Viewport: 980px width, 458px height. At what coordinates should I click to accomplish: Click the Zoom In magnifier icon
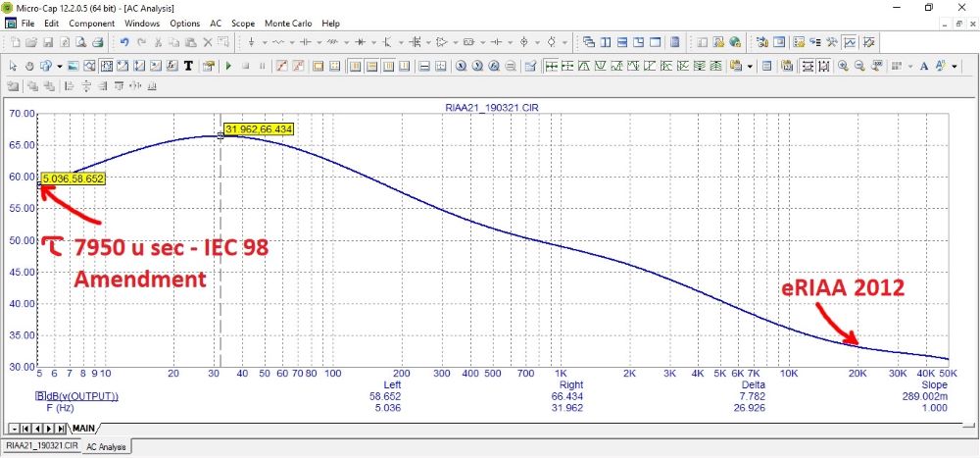(843, 66)
